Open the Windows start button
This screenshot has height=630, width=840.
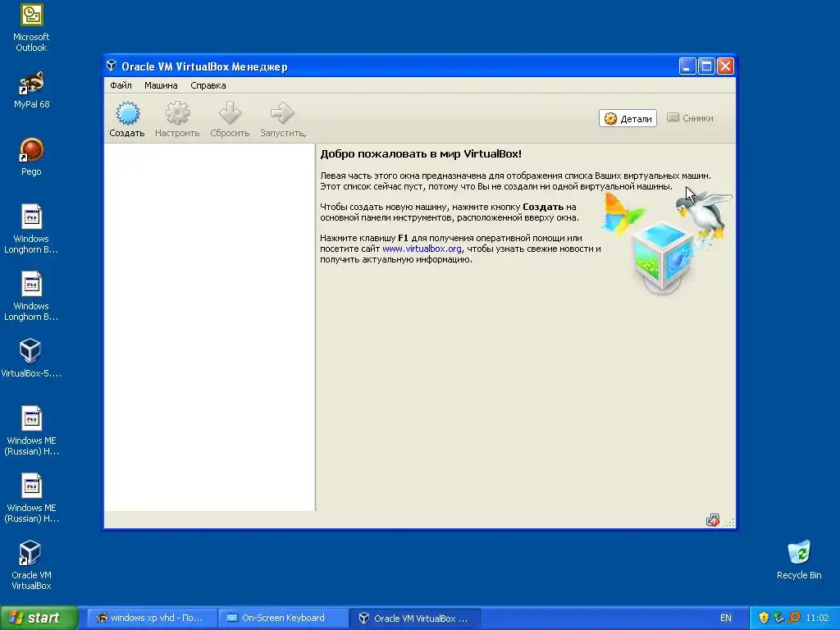pos(39,618)
